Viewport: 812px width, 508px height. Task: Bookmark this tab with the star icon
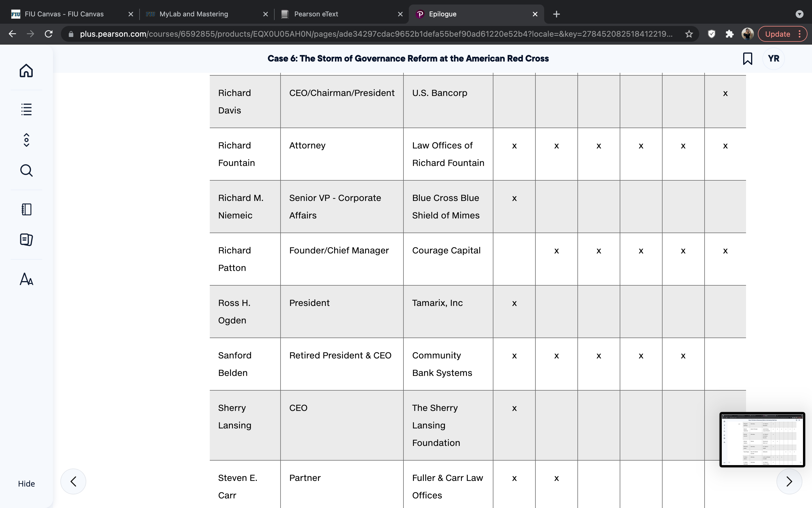point(689,34)
